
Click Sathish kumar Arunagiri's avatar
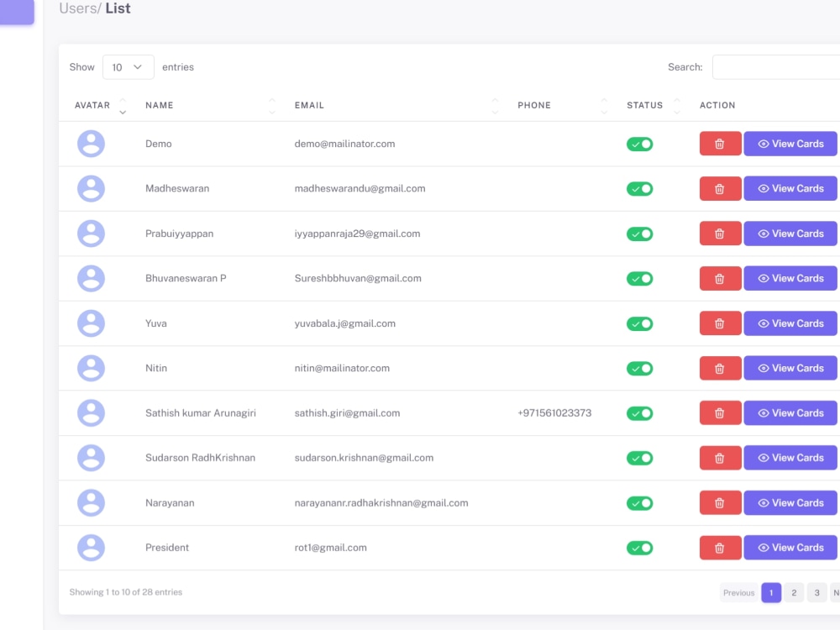click(x=91, y=413)
